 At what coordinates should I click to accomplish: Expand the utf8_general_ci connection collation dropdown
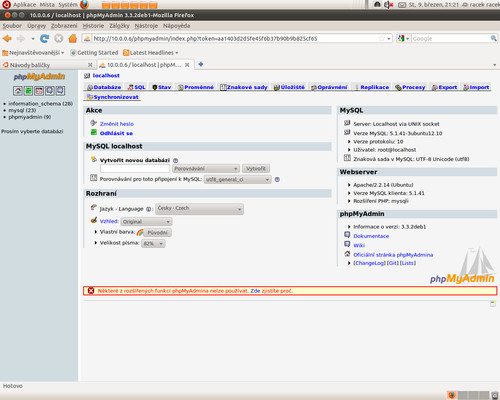click(x=237, y=180)
